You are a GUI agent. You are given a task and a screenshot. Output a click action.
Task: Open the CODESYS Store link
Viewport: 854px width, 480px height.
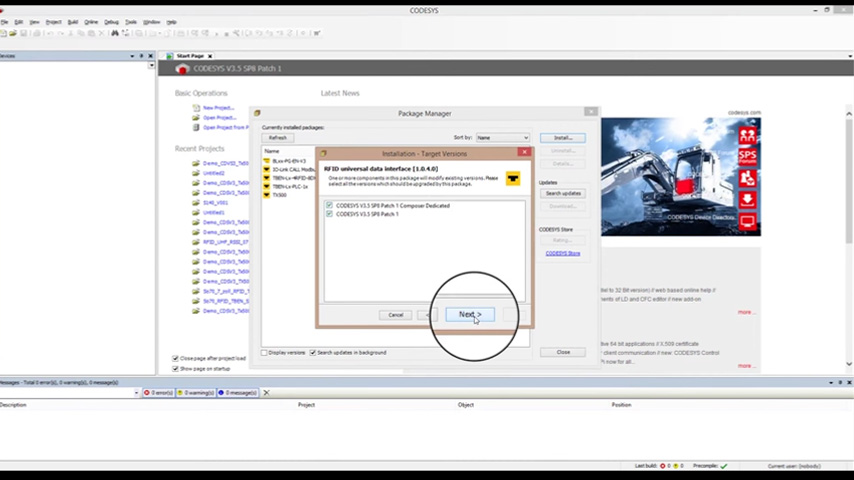point(562,253)
